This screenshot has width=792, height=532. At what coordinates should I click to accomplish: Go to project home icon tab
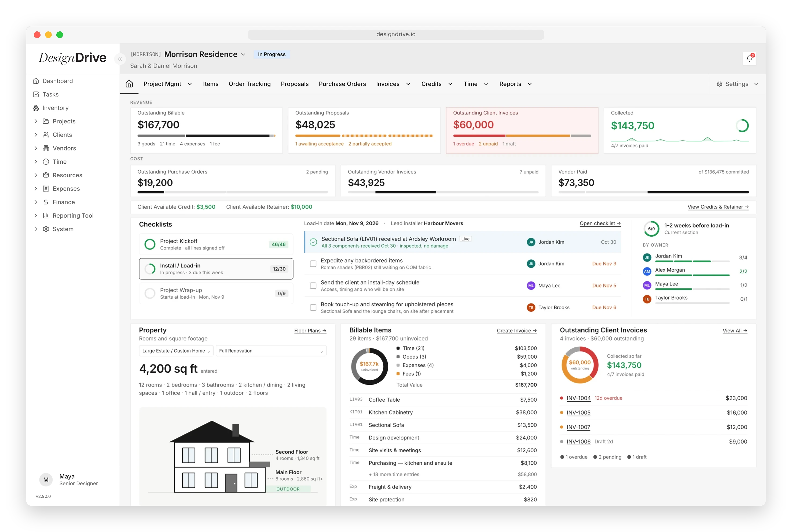coord(129,84)
